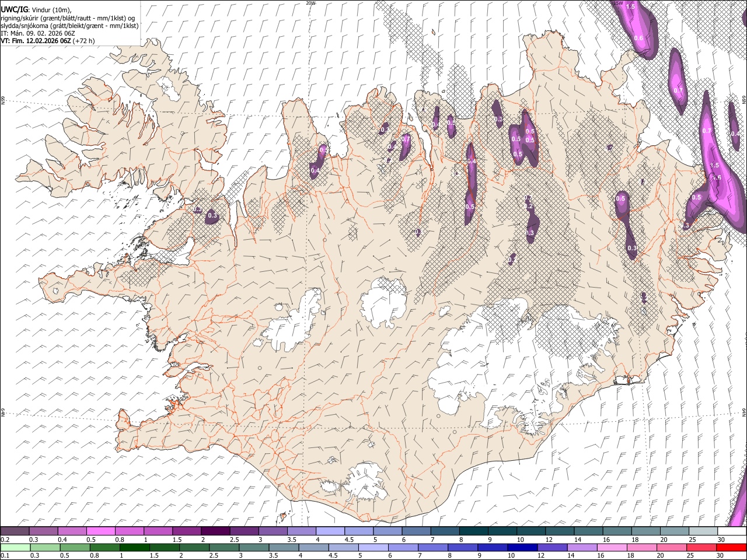
Task: Select the initial time line 'IT: Mán. 09. 02. 2026 06Z'
Action: click(x=37, y=33)
